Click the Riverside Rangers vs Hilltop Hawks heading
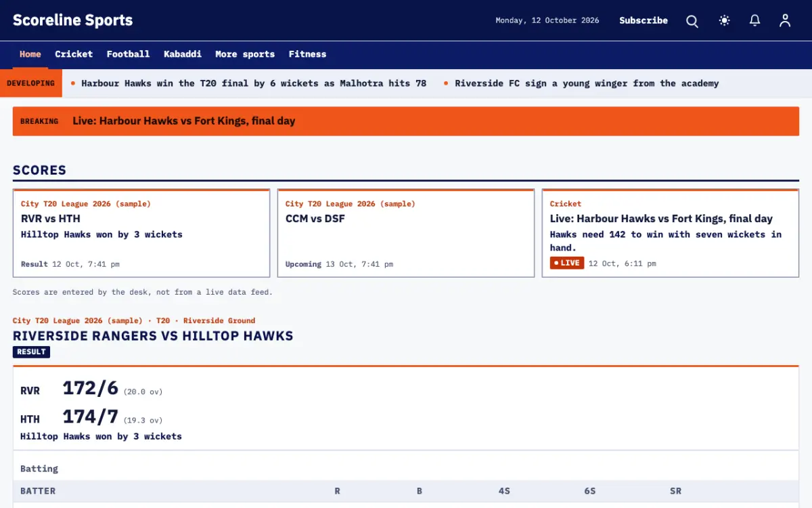Image resolution: width=812 pixels, height=508 pixels. click(x=153, y=336)
